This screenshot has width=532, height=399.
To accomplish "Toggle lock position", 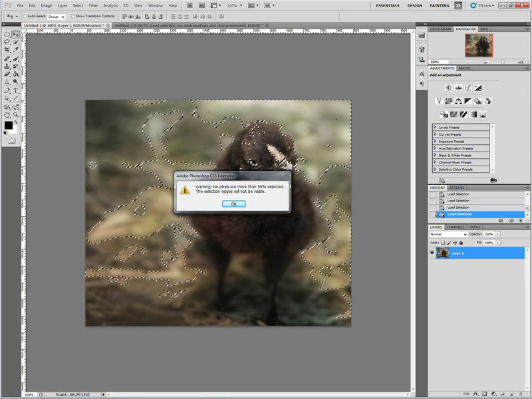I will coord(455,243).
